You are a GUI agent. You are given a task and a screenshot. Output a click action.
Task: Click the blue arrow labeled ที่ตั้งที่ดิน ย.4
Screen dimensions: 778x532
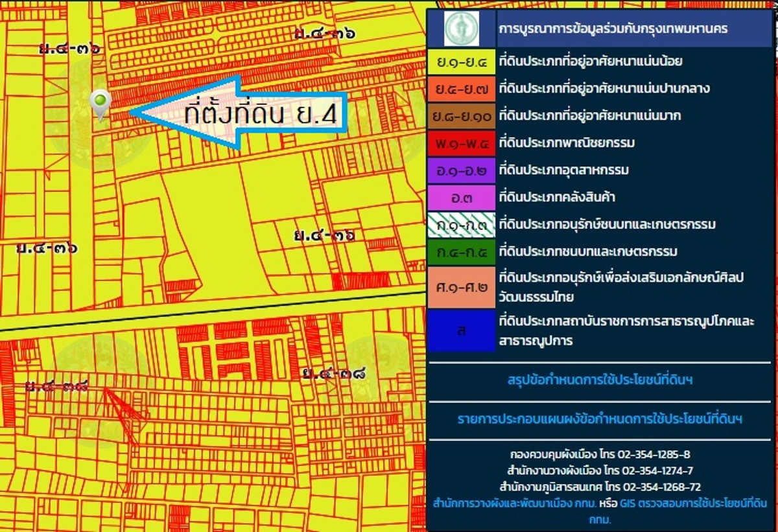[x=240, y=114]
